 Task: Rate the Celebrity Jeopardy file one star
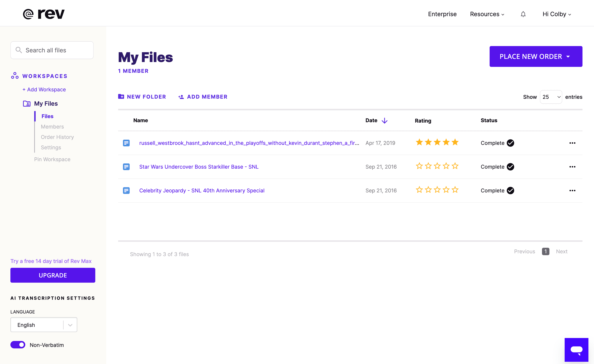(419, 190)
